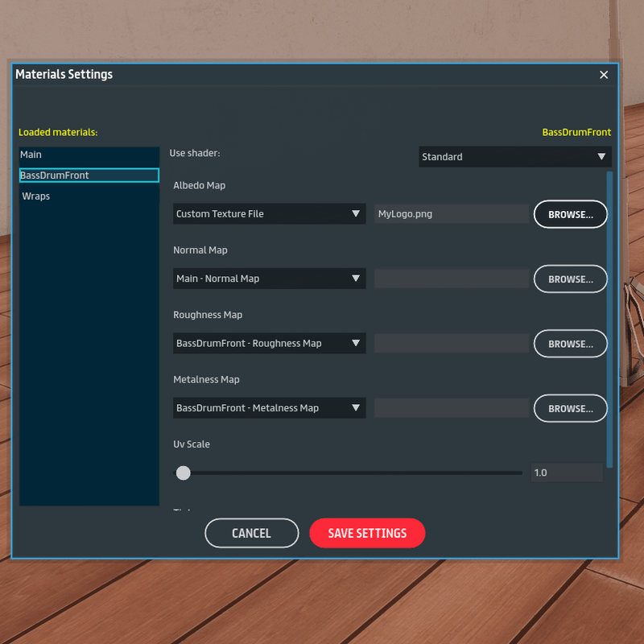Select the BassDrumFront material
Screen dimensions: 644x644
point(89,175)
